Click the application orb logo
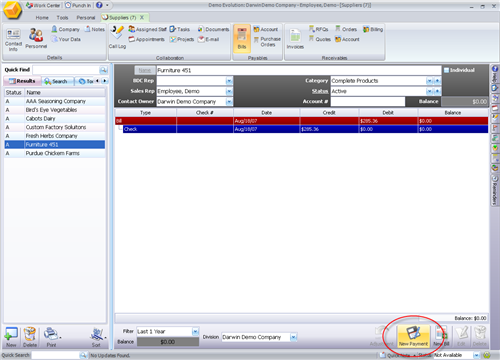500x360 pixels. 13,10
